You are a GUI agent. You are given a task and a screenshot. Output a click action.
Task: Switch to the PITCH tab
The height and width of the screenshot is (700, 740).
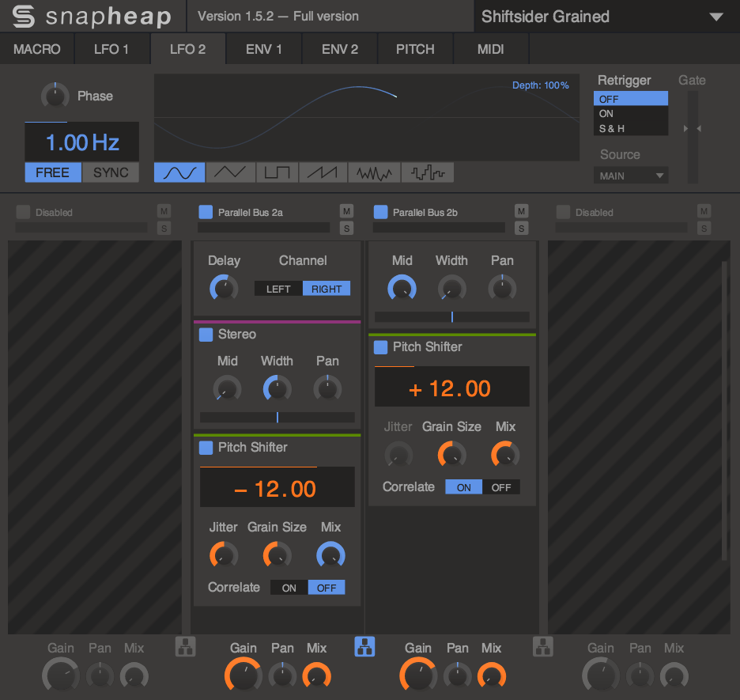(x=415, y=49)
